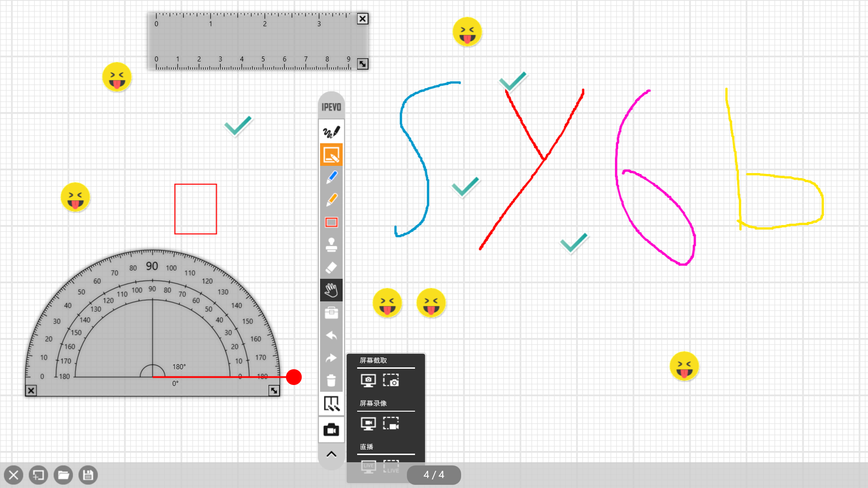Start full screen video recording
Image resolution: width=868 pixels, height=488 pixels.
pyautogui.click(x=368, y=423)
